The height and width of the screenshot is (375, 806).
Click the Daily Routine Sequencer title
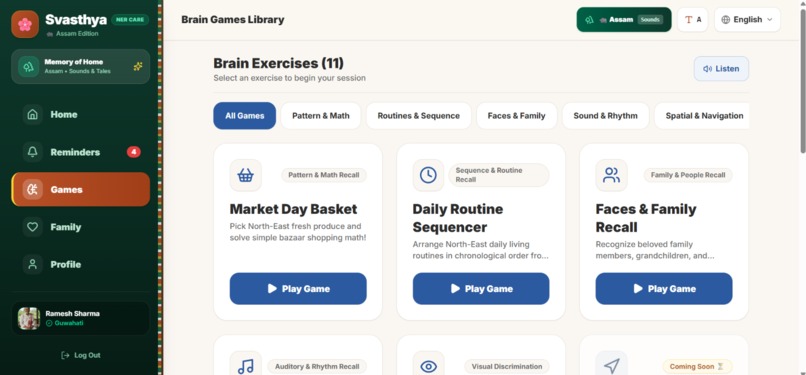pos(458,218)
